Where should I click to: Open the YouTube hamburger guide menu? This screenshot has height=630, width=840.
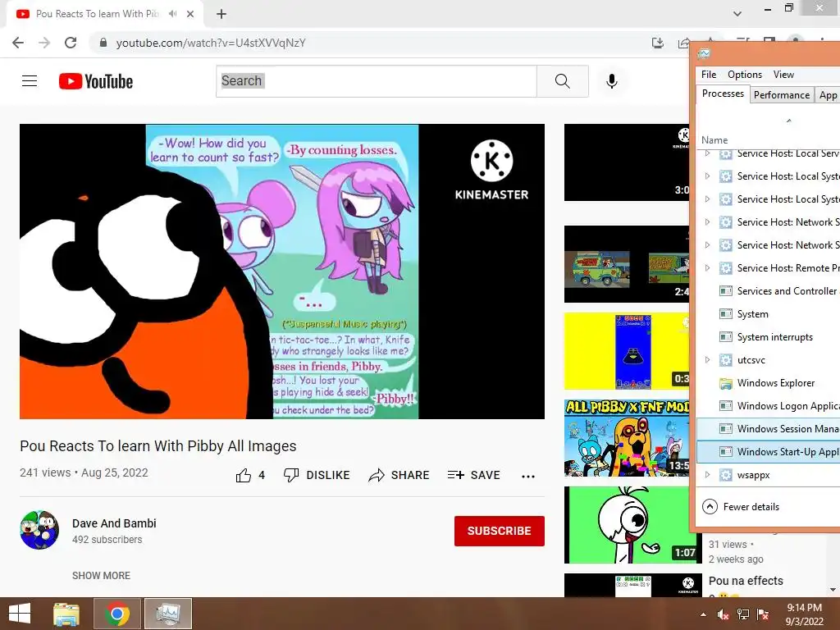[30, 81]
